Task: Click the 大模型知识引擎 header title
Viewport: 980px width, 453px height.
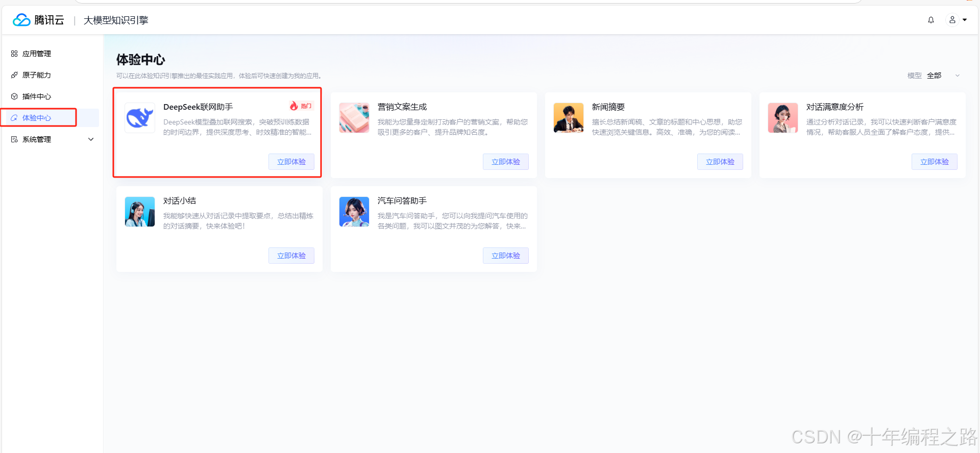Action: click(x=116, y=20)
